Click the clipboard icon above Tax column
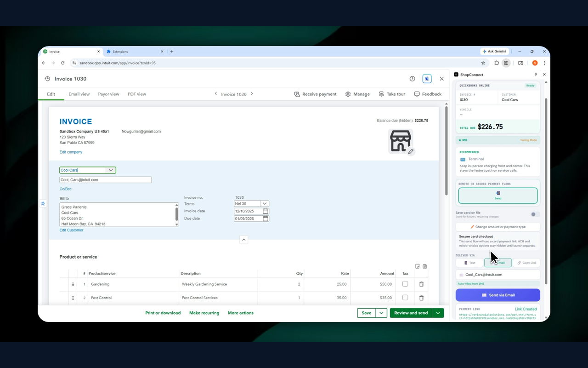 click(425, 266)
